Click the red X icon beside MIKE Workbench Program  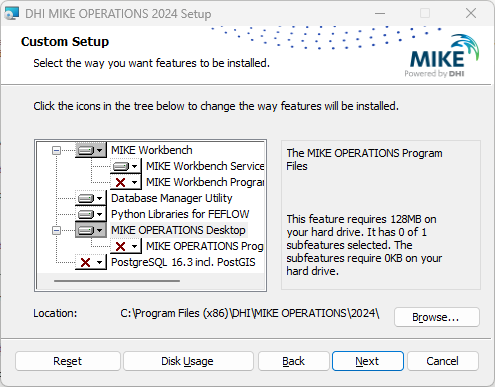(x=120, y=182)
